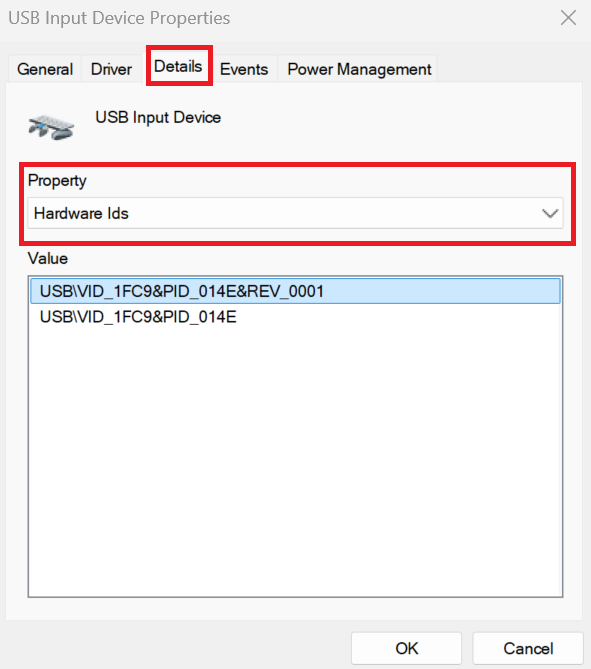This screenshot has width=591, height=669.
Task: Confirm with the OK button
Action: pos(406,648)
